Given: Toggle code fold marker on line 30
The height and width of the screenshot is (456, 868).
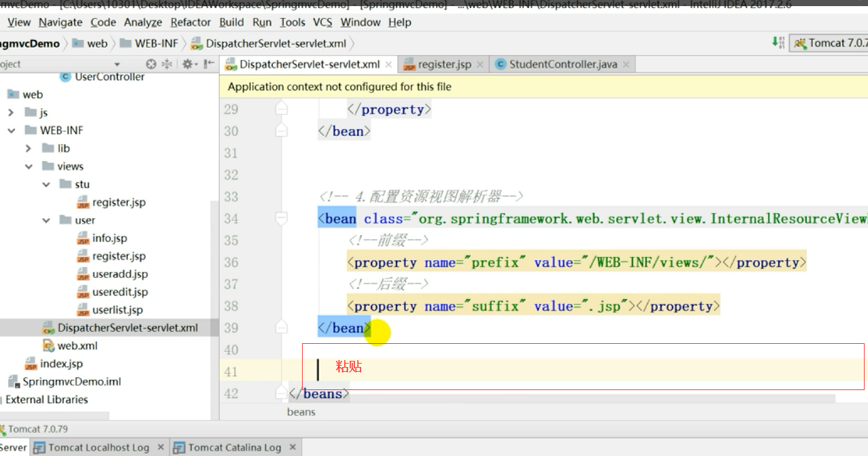Looking at the screenshot, I should (x=282, y=131).
